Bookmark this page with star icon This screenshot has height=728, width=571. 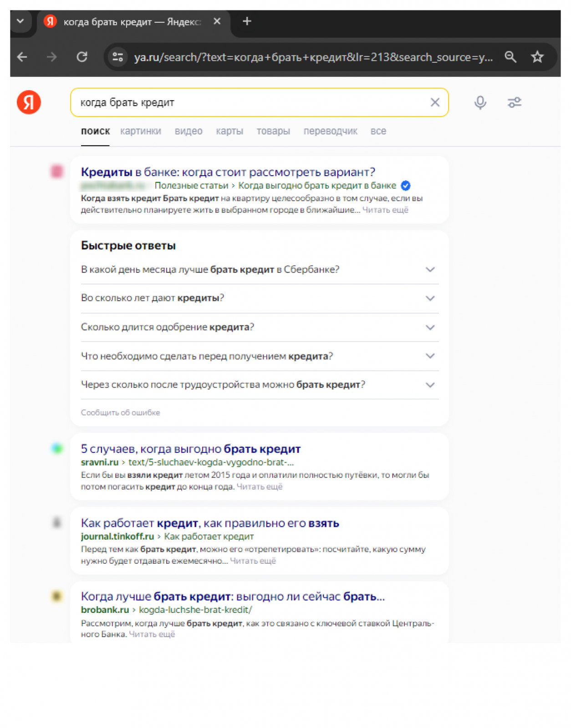[537, 57]
